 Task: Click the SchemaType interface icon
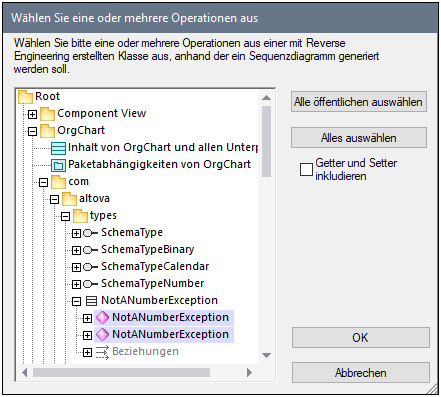pos(90,233)
